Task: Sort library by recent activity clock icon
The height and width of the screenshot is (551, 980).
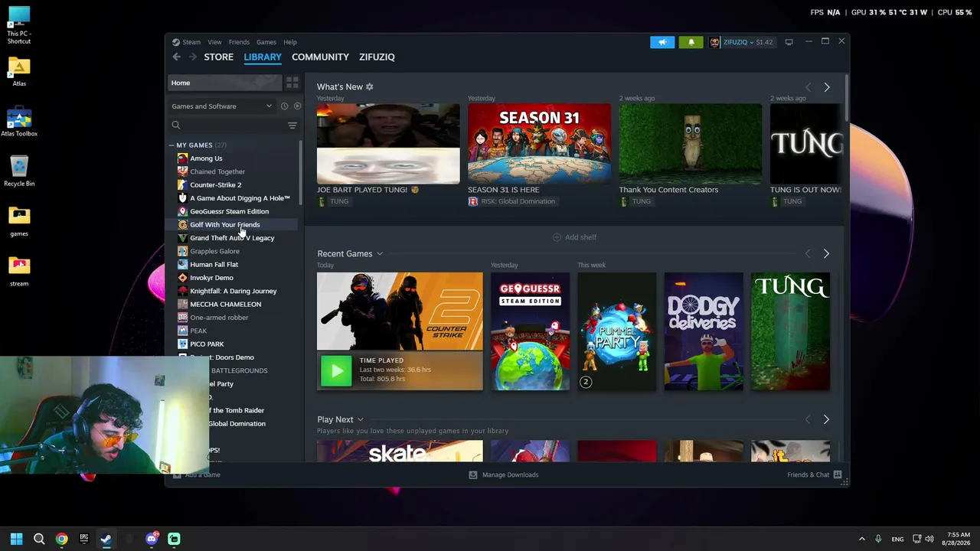Action: coord(284,106)
